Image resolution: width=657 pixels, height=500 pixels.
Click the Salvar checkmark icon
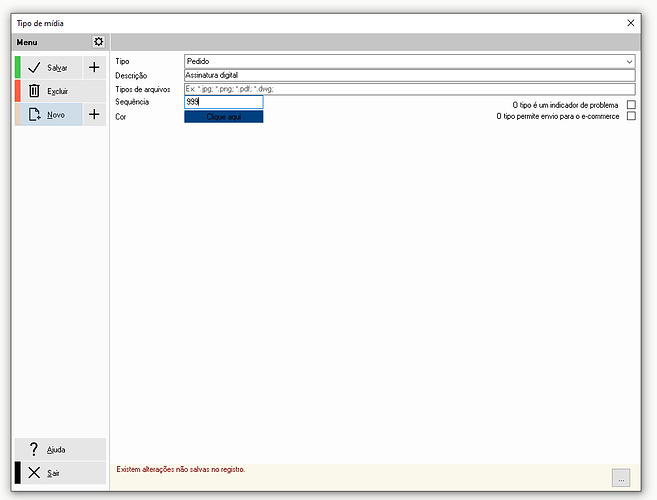tap(34, 67)
